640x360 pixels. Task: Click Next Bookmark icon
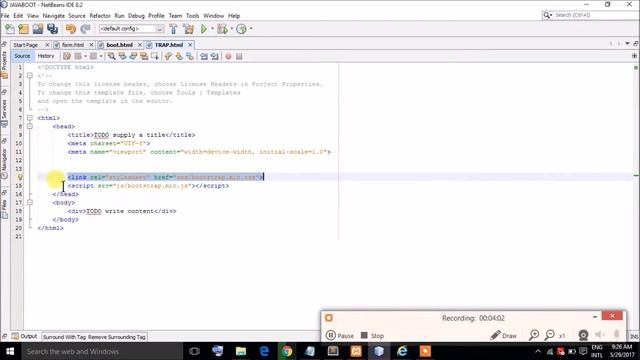tap(179, 56)
